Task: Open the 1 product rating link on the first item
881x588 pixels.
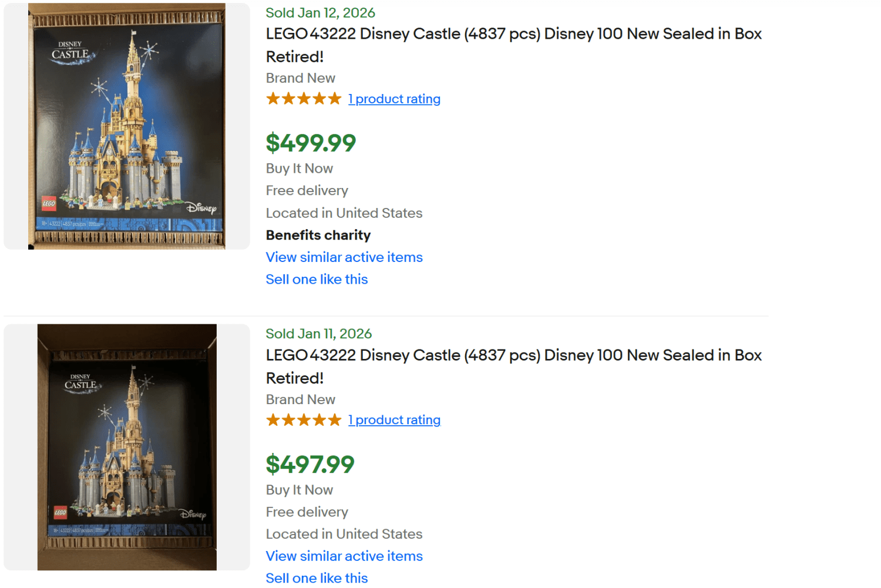Action: point(394,99)
